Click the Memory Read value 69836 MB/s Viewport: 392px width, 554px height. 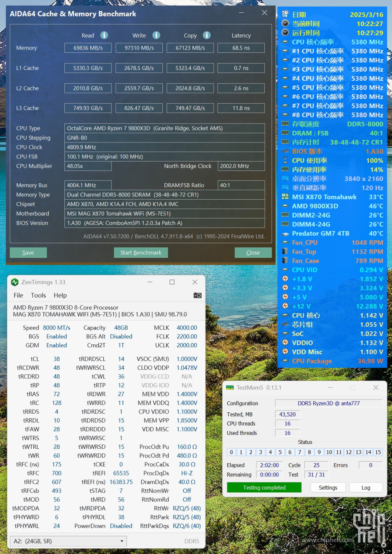88,48
